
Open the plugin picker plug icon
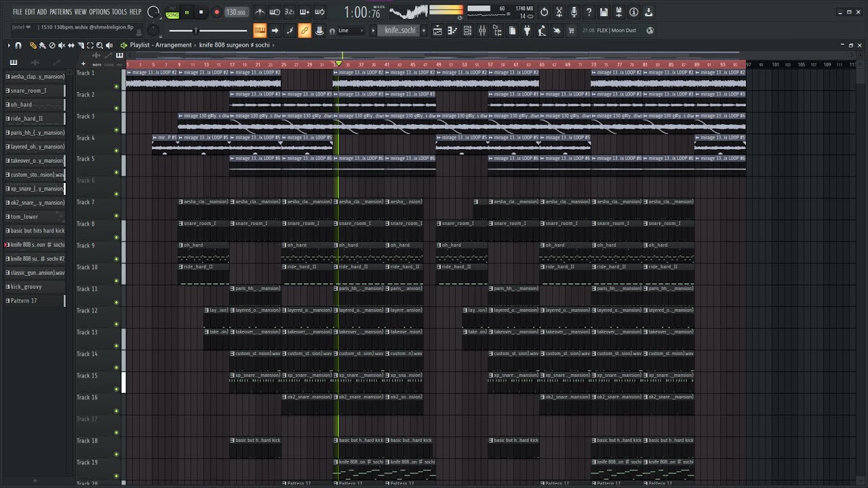click(527, 30)
